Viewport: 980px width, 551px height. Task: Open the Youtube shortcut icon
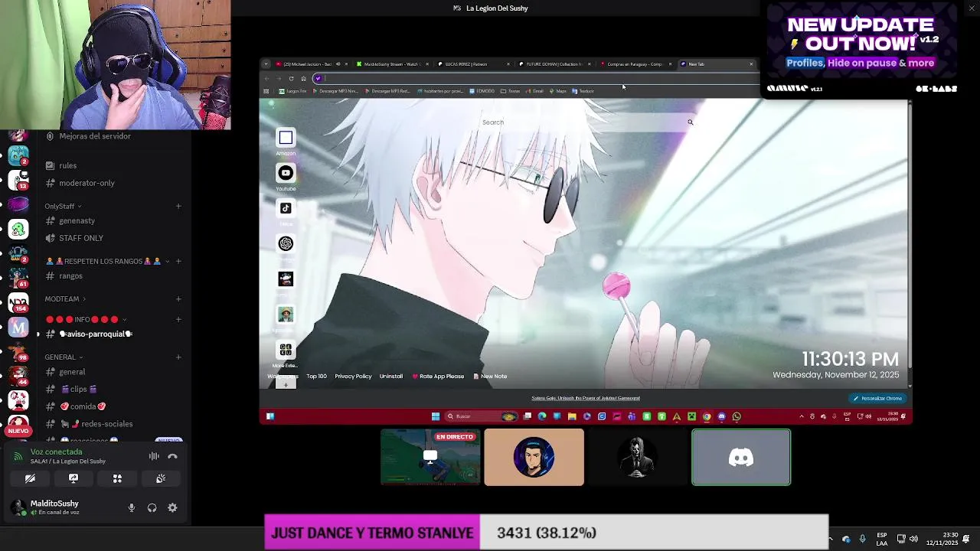pyautogui.click(x=286, y=173)
